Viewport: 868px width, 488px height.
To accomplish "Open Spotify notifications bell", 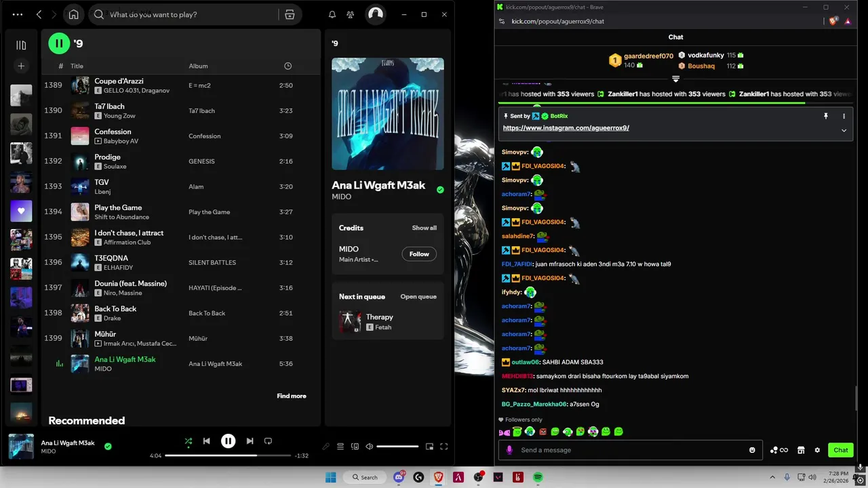I will tap(332, 14).
